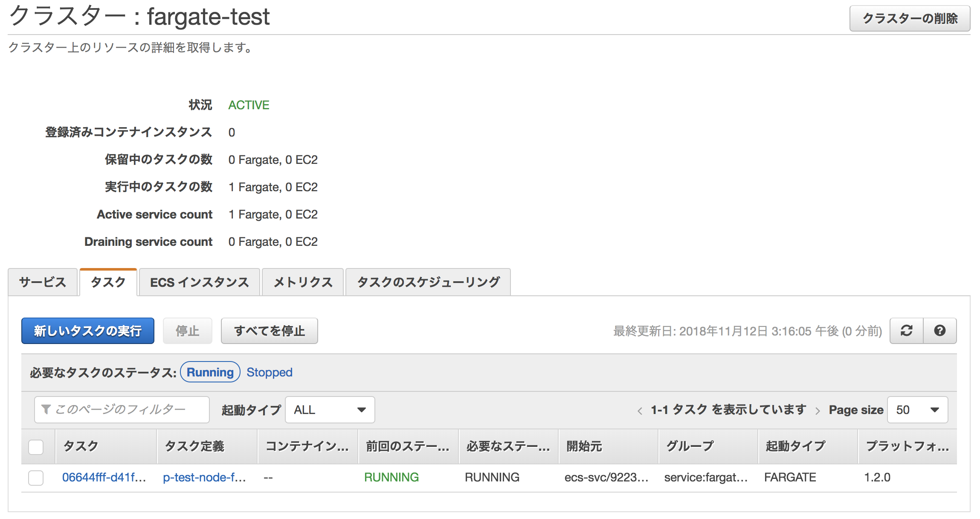980x519 pixels.
Task: Open the 起動タイプ ALL dropdown
Action: (330, 410)
